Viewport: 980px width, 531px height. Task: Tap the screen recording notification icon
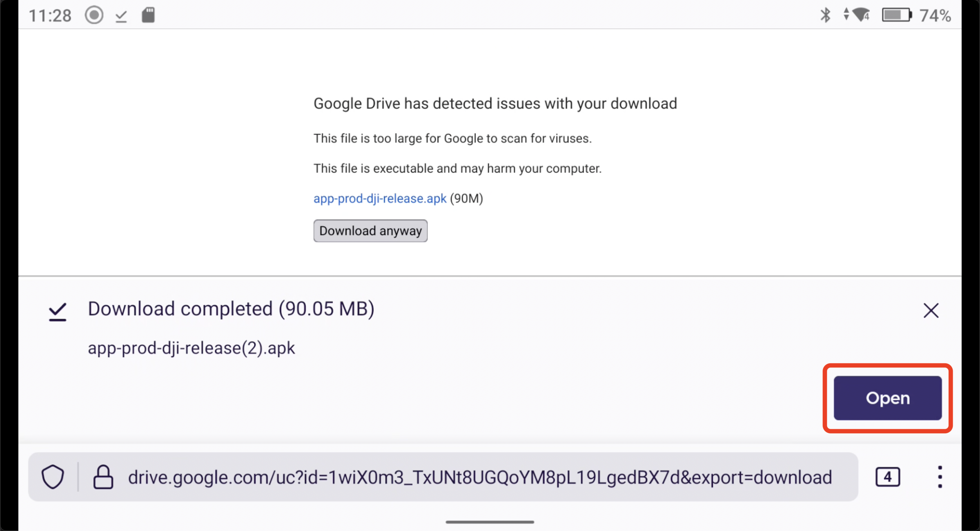(94, 16)
